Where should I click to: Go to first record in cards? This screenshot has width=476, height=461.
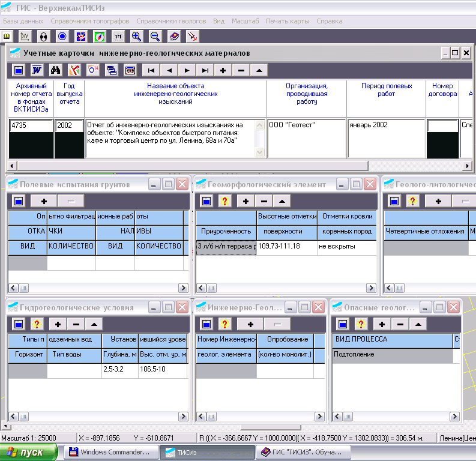pyautogui.click(x=151, y=70)
